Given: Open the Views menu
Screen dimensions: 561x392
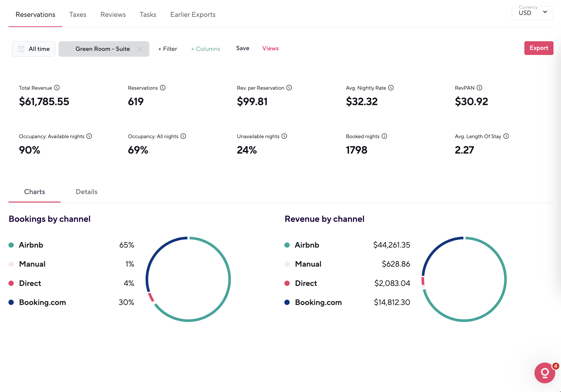Looking at the screenshot, I should [x=270, y=48].
